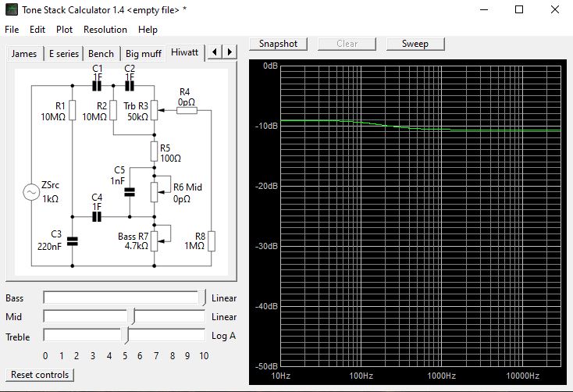Open the Plot menu
The width and height of the screenshot is (573, 392).
point(64,30)
